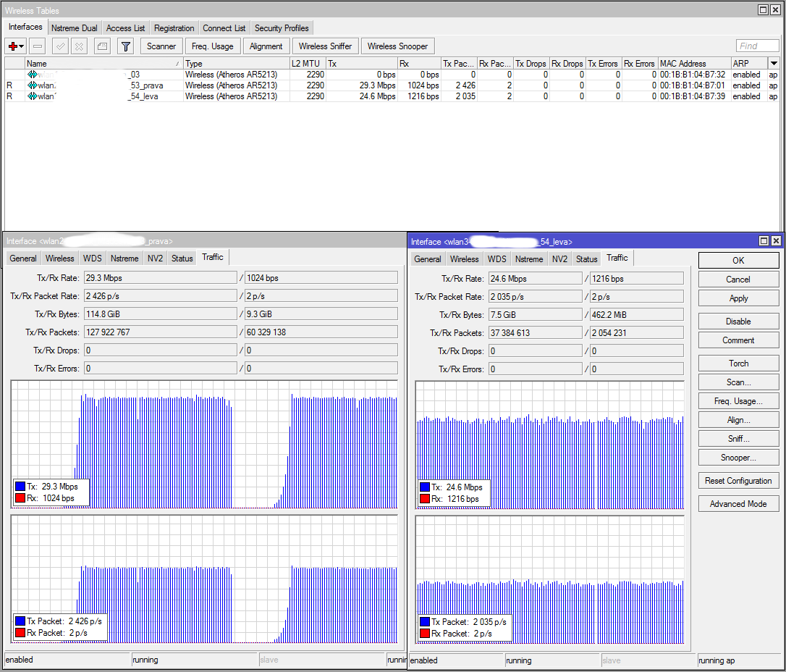786x672 pixels.
Task: Click the Rx Bytes value 462.2 MiB
Action: (x=637, y=315)
